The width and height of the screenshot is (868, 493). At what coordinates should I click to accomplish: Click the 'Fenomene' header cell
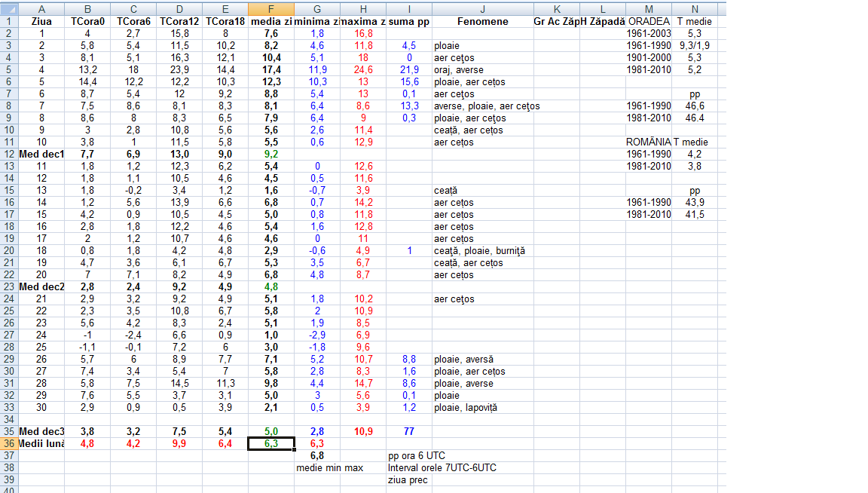click(483, 22)
